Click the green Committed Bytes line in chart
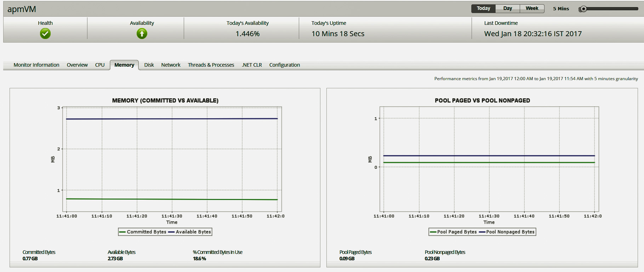644x272 pixels. point(172,199)
